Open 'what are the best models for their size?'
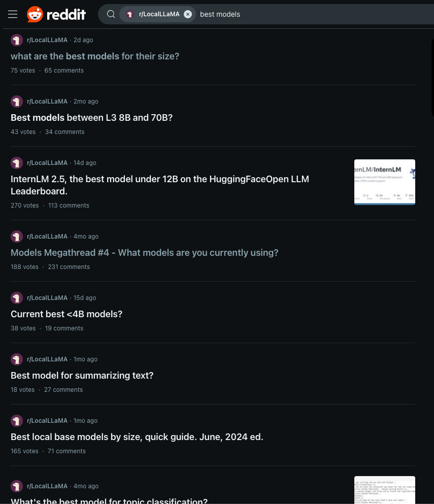This screenshot has width=434, height=504. tap(95, 56)
